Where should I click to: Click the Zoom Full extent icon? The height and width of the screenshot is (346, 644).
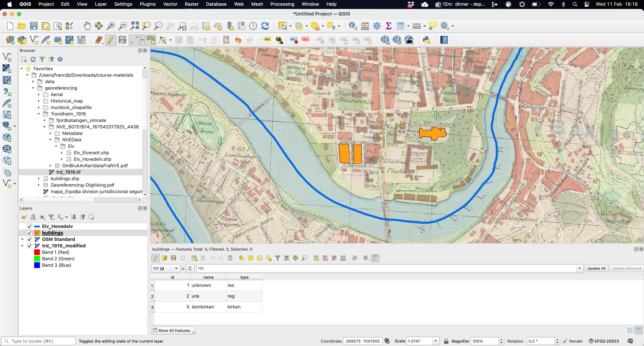[x=134, y=26]
